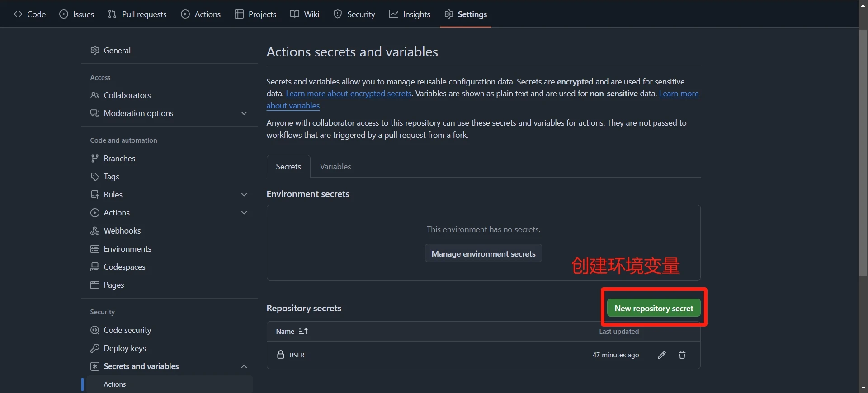Open Learn more about encrypted secrets link
Viewport: 868px width, 393px height.
[349, 94]
